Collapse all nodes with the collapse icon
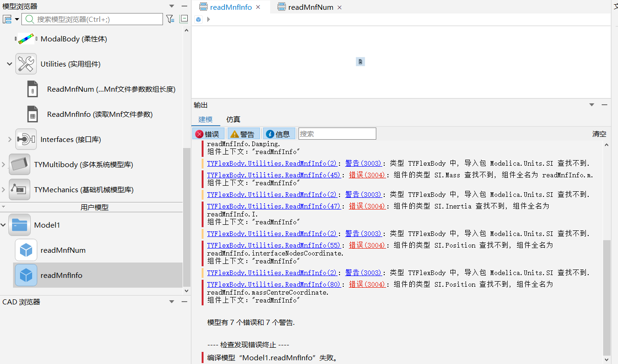This screenshot has height=364, width=618. [x=184, y=19]
